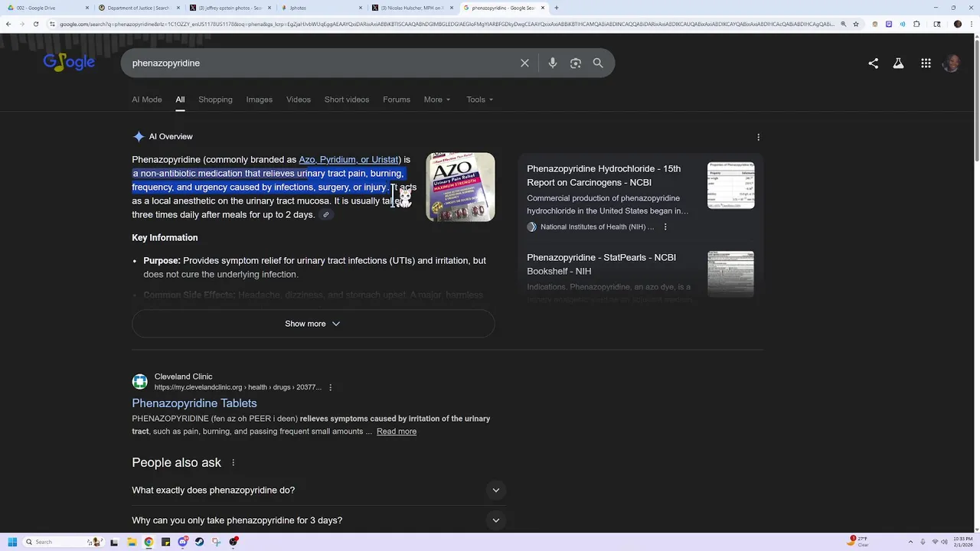Expand 'Why can you only take phenazopyridine for 3 days?'
Image resolution: width=980 pixels, height=551 pixels.
click(318, 520)
